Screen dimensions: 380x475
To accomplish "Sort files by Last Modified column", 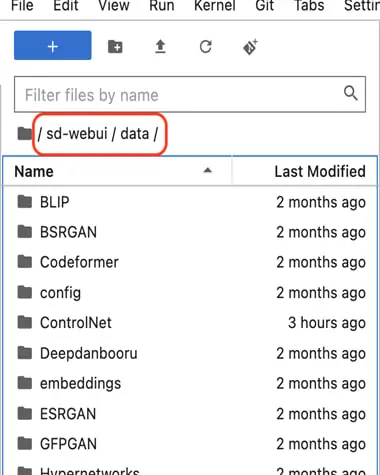I will point(320,171).
